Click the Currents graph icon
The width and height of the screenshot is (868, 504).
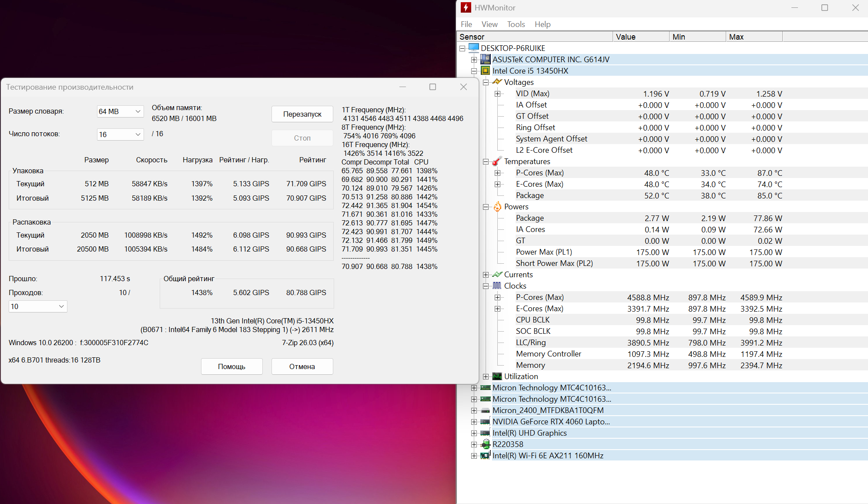497,274
